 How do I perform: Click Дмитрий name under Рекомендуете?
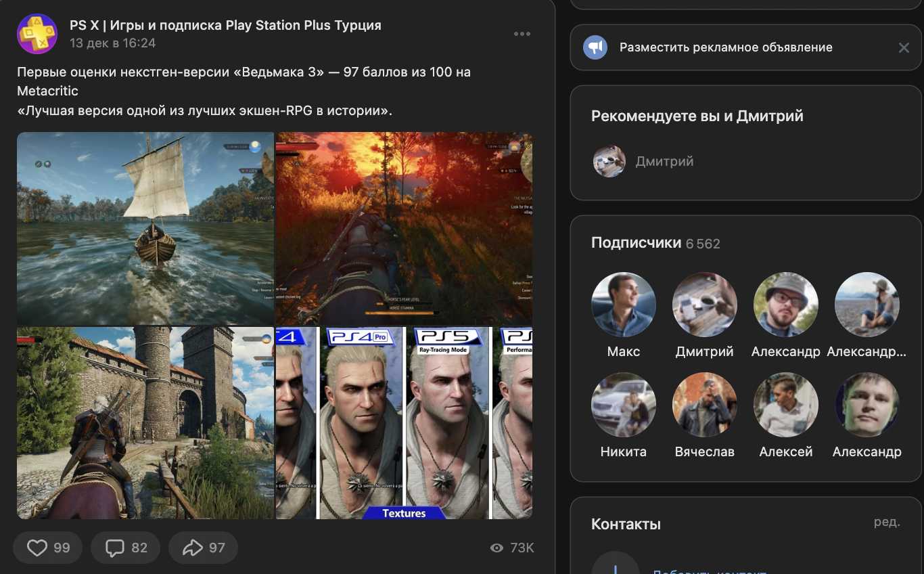click(664, 161)
